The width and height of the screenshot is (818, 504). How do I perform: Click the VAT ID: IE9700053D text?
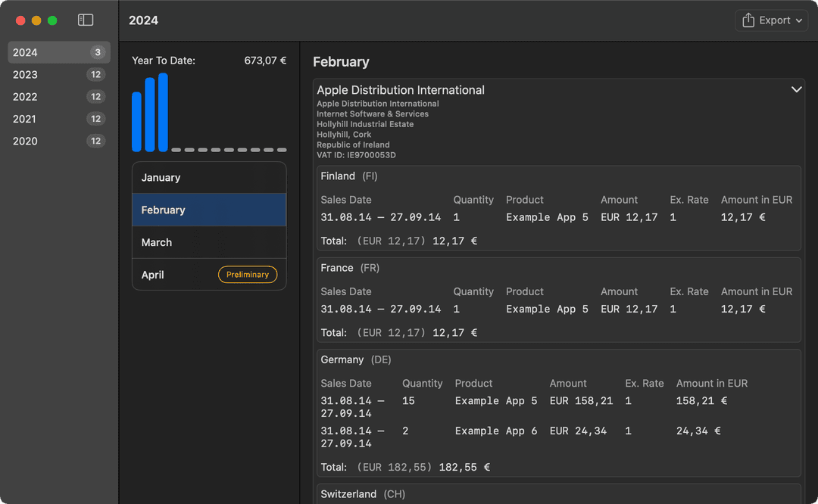point(356,155)
